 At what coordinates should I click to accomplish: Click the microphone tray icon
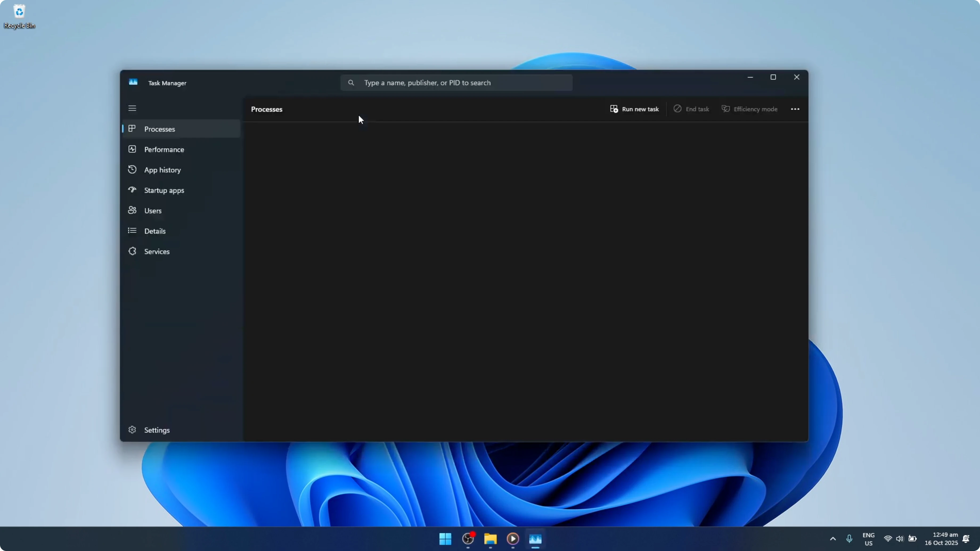click(x=849, y=539)
